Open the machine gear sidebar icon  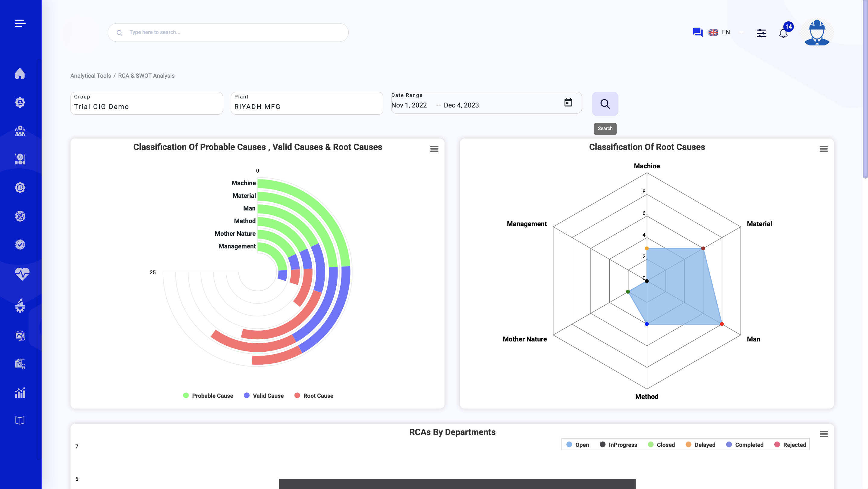(x=20, y=159)
